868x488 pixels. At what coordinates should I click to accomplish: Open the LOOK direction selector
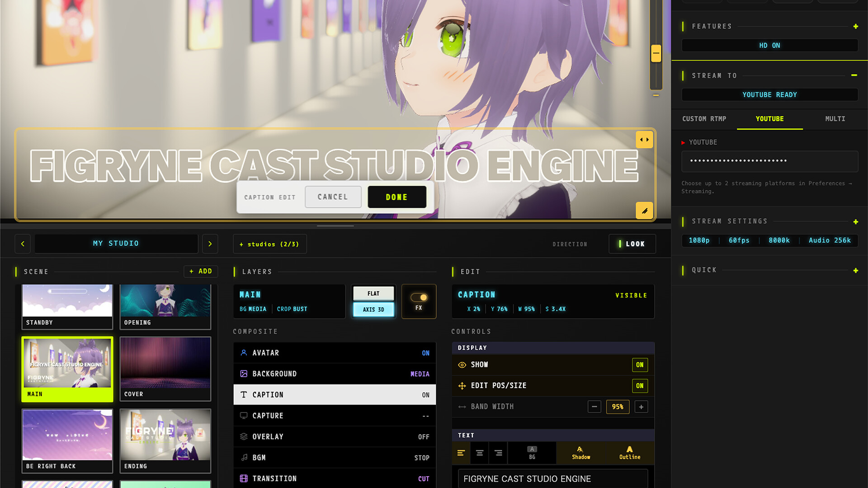632,244
